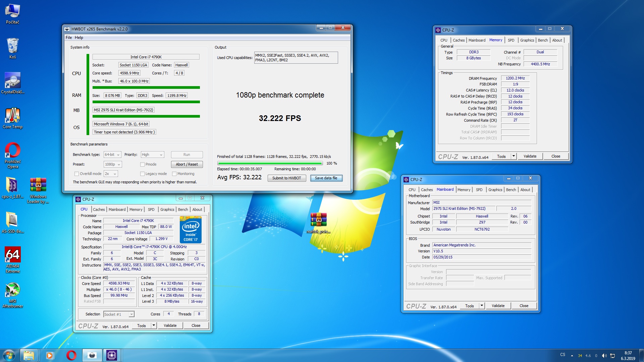
Task: Click the CPU green indicator bar
Action: pyautogui.click(x=146, y=87)
